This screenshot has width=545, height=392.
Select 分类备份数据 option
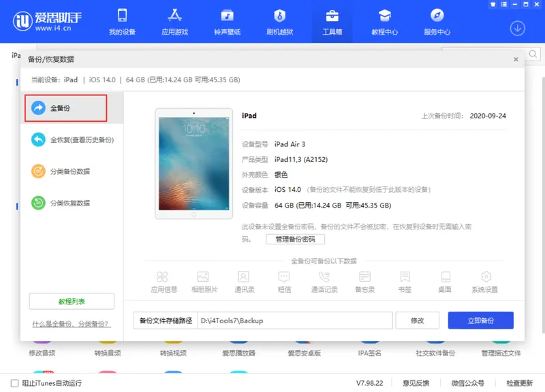click(x=61, y=171)
